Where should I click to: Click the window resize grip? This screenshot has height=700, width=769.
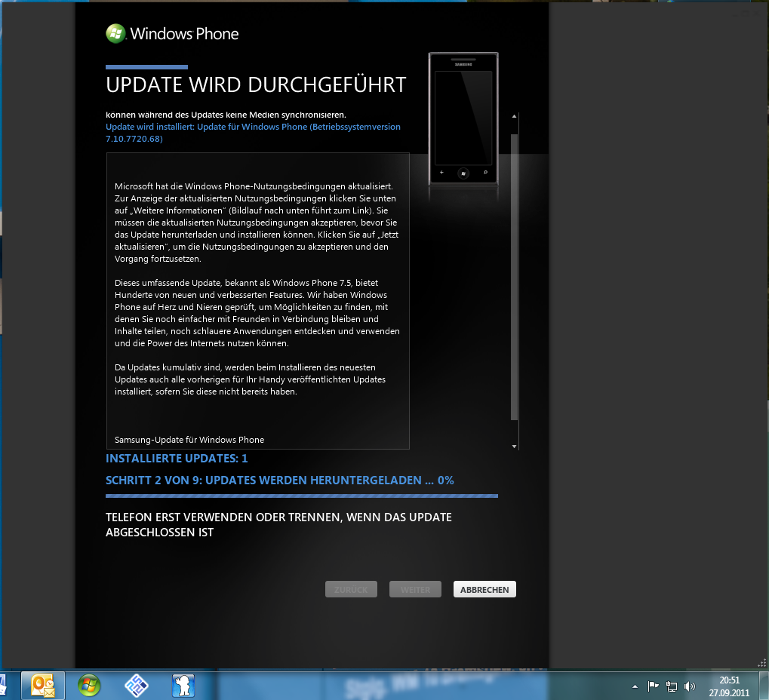(761, 663)
